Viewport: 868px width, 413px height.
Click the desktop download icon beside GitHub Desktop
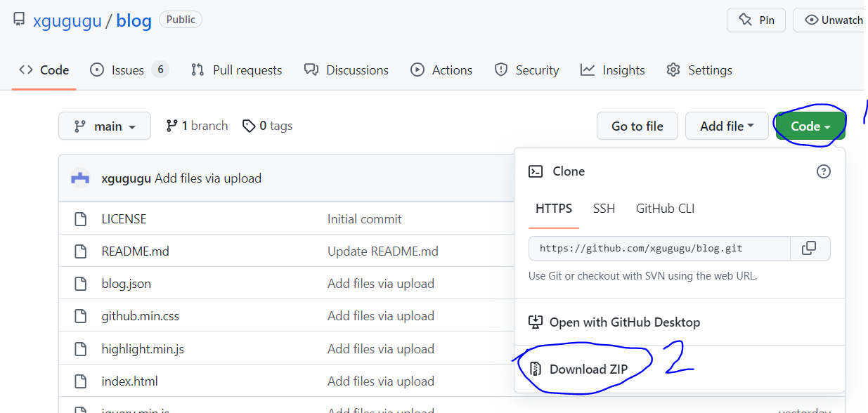pos(536,322)
